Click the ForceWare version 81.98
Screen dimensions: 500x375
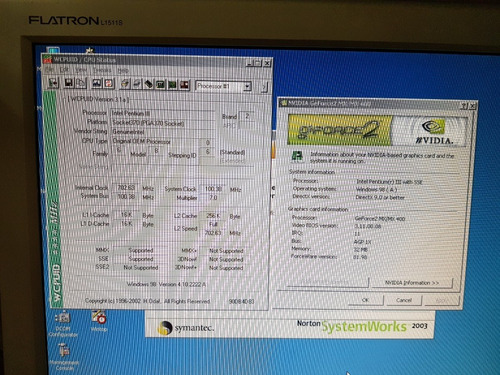coord(360,257)
